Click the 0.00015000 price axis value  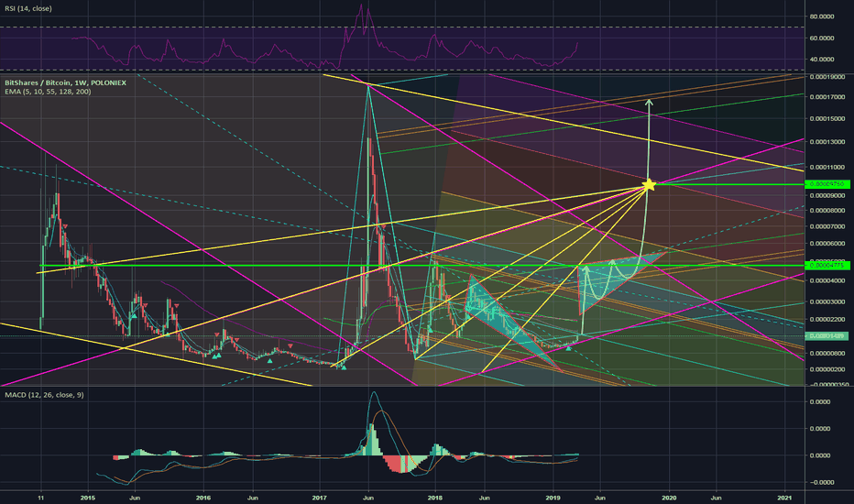pyautogui.click(x=827, y=119)
